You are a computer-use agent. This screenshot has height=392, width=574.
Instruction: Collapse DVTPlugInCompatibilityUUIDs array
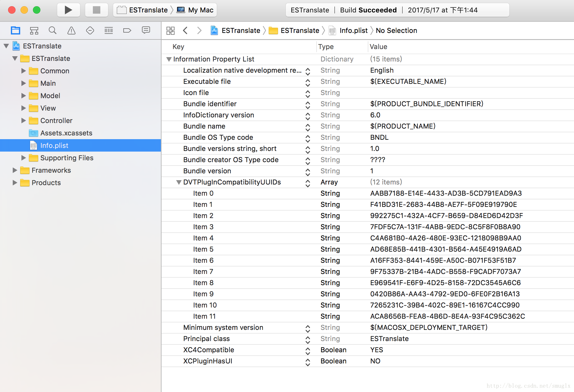179,182
